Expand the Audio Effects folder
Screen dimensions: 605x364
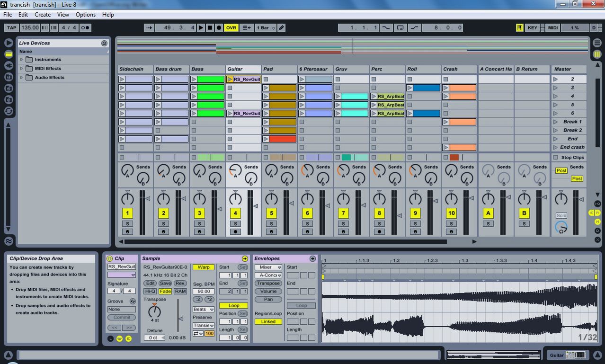[22, 78]
